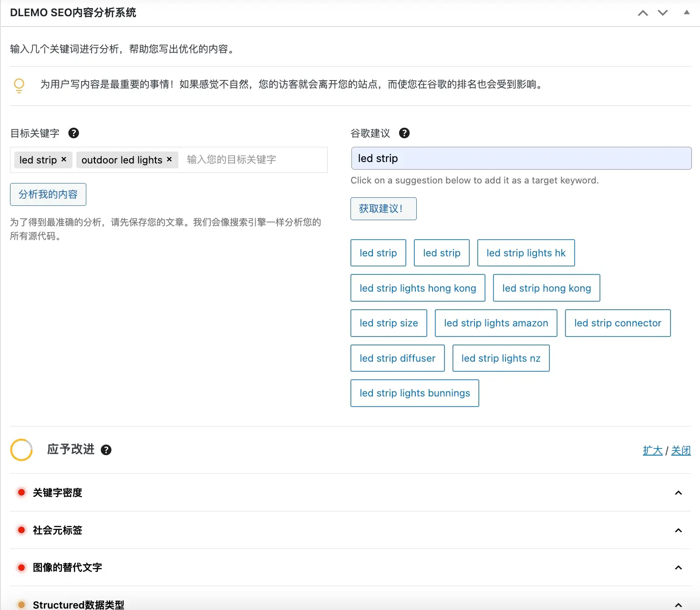
Task: Click the 扩大 link
Action: pos(652,450)
